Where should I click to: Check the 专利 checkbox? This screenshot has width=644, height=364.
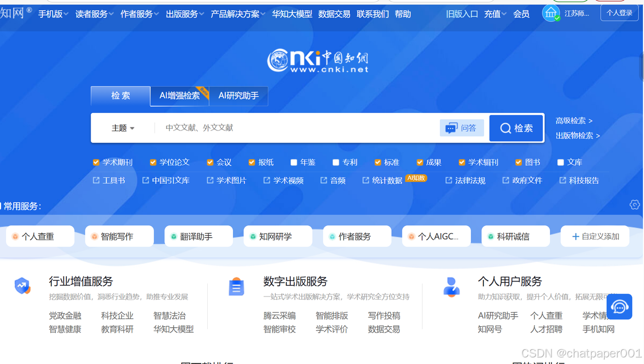[336, 162]
